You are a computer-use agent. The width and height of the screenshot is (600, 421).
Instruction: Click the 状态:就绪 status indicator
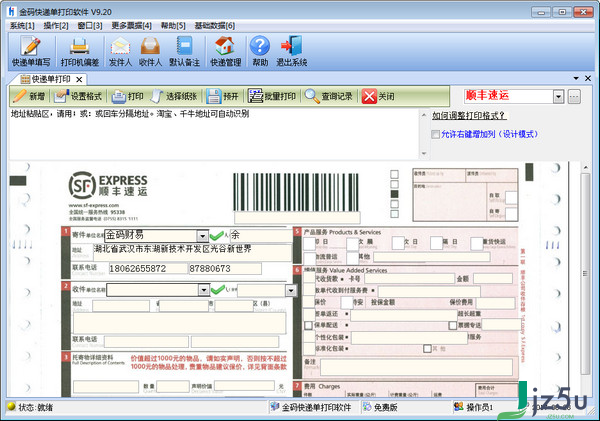[31, 408]
